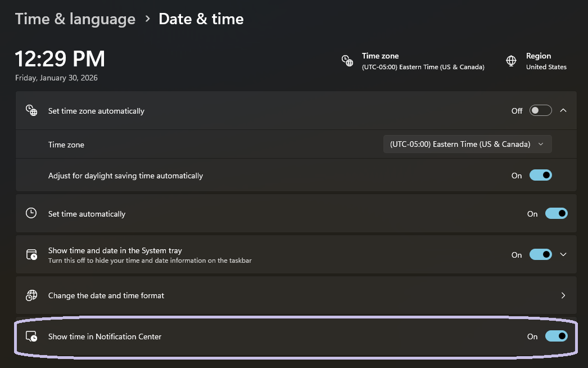This screenshot has height=368, width=588.
Task: Open Change the date and time format
Action: (x=295, y=295)
